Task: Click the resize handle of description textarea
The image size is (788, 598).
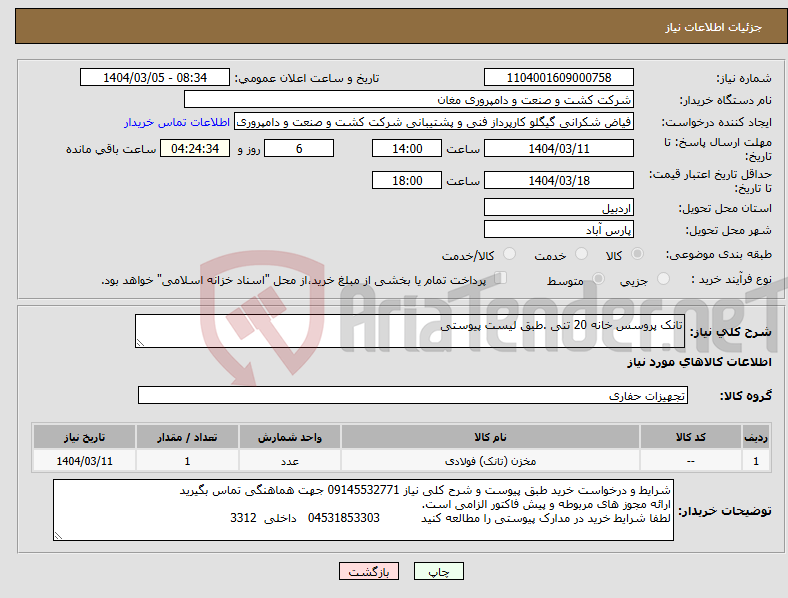Action: (140, 343)
